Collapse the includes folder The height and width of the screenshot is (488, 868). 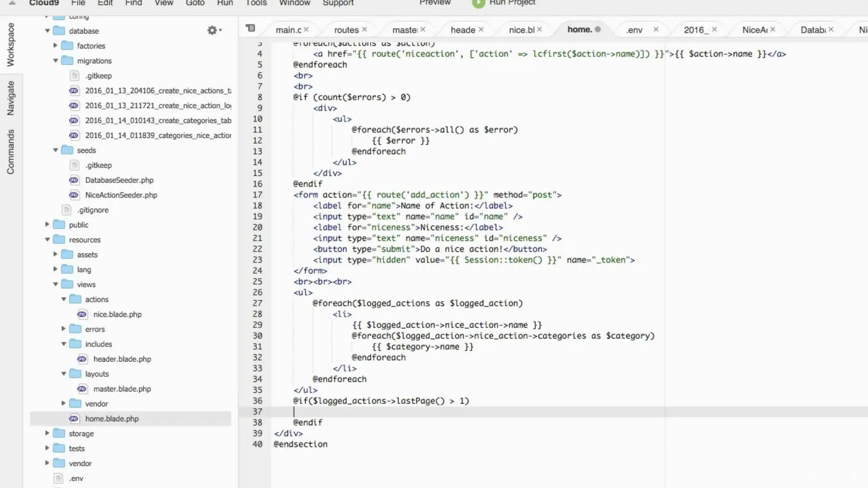(x=63, y=344)
